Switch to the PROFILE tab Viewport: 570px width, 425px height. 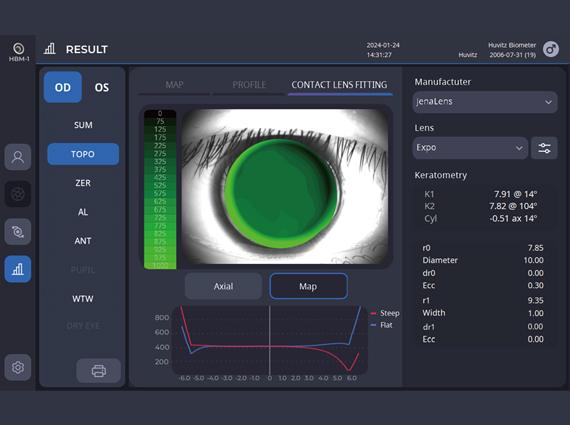pos(249,85)
